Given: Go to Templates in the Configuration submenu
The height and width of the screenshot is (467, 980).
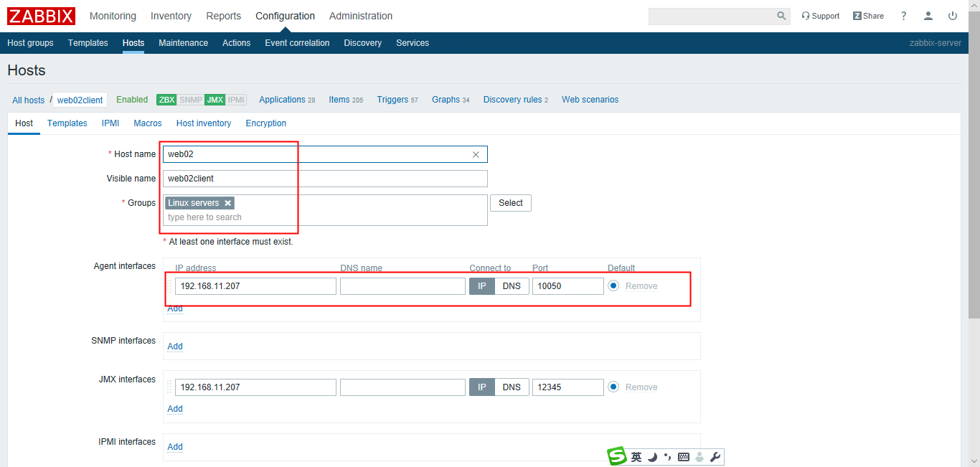Looking at the screenshot, I should coord(88,43).
